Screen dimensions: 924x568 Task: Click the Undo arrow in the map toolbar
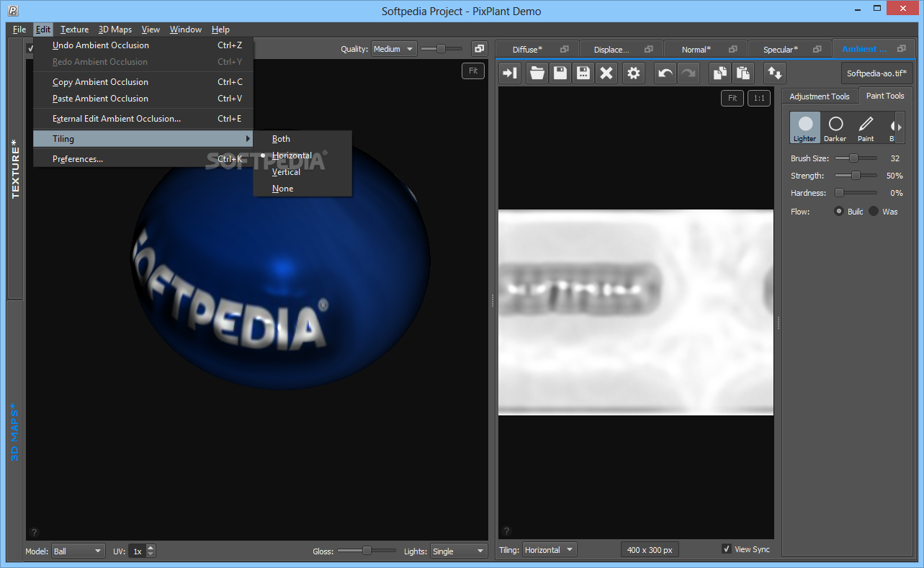coord(665,73)
